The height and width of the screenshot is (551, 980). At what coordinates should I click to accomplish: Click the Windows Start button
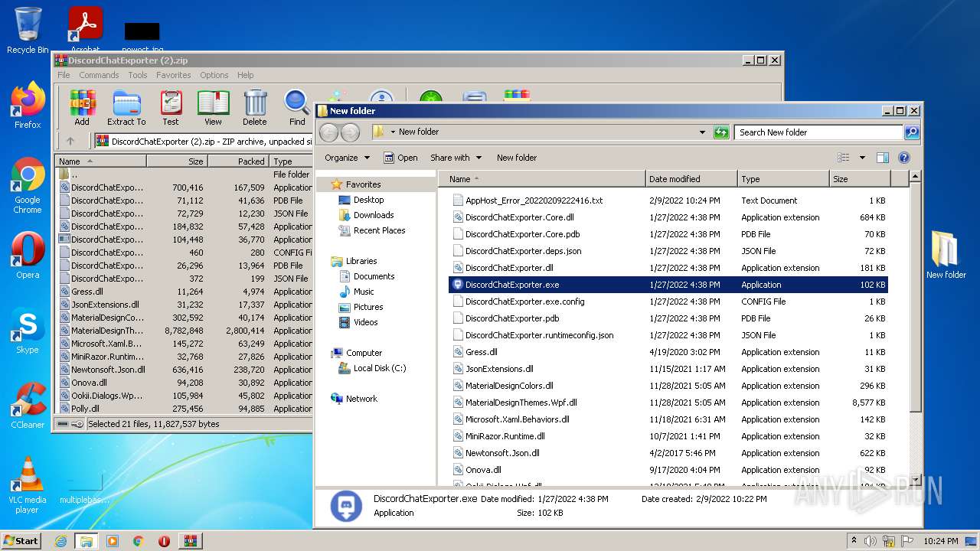[21, 540]
